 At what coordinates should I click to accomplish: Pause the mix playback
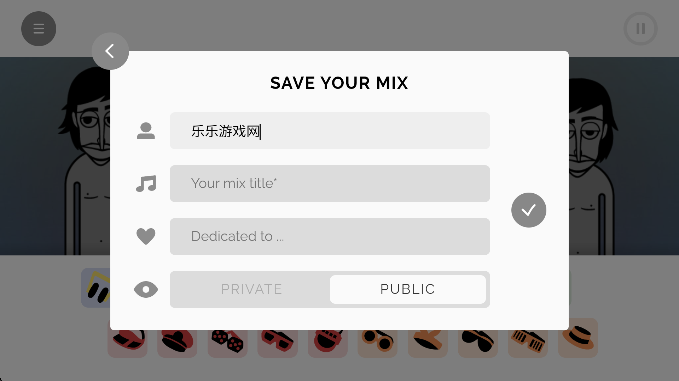pyautogui.click(x=640, y=29)
